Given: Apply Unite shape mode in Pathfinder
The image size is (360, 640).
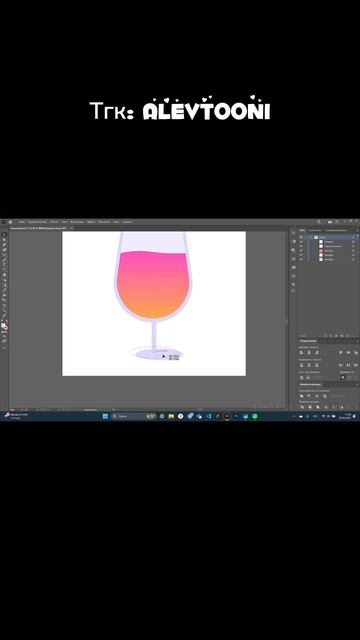Looking at the screenshot, I should (x=302, y=396).
